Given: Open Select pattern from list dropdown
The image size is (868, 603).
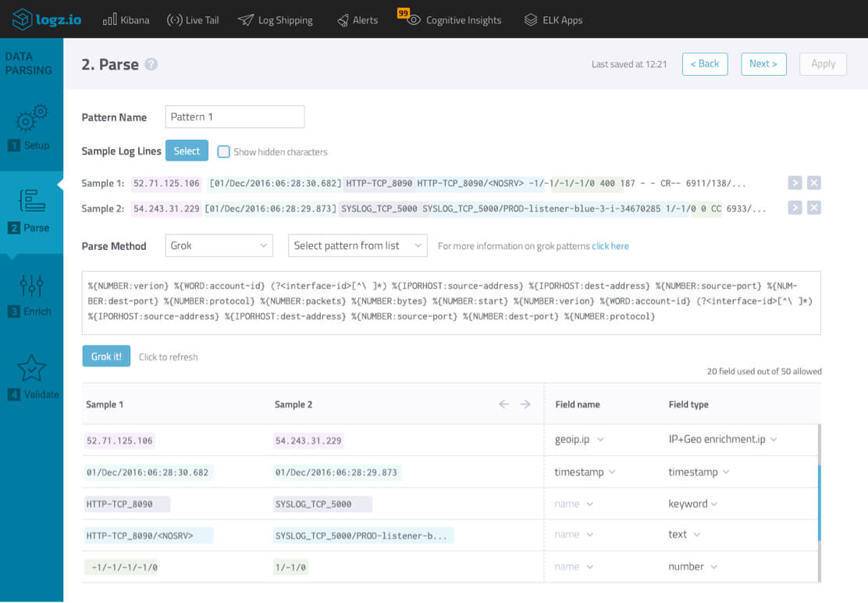Looking at the screenshot, I should (358, 245).
